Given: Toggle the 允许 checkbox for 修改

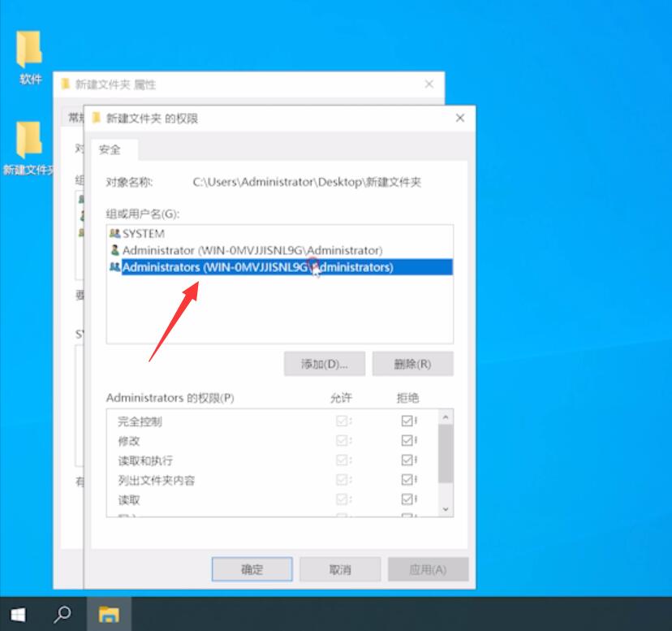Looking at the screenshot, I should [x=342, y=440].
